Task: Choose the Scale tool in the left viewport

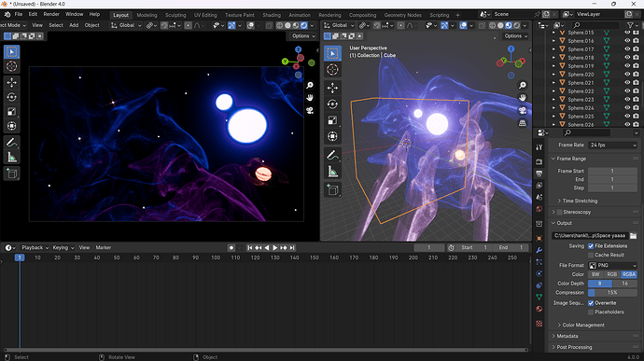Action: click(x=11, y=112)
